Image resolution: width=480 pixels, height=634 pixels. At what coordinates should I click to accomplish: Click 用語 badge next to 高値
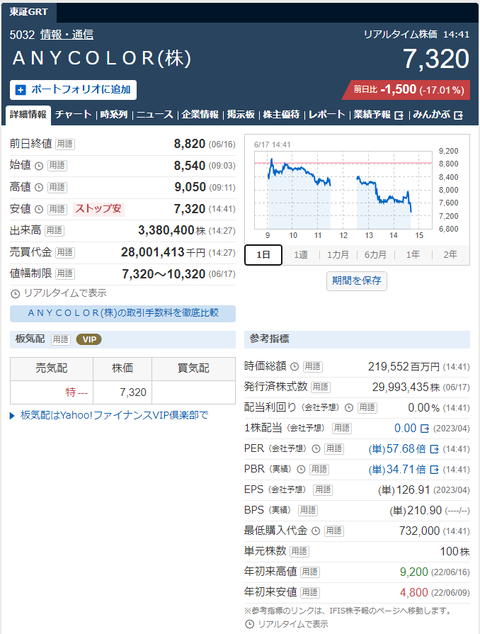57,187
